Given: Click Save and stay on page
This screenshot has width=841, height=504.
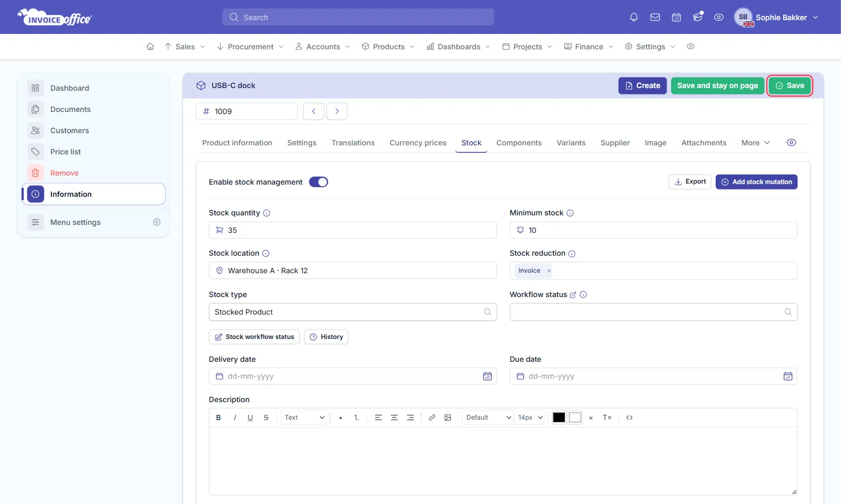Looking at the screenshot, I should pyautogui.click(x=717, y=86).
